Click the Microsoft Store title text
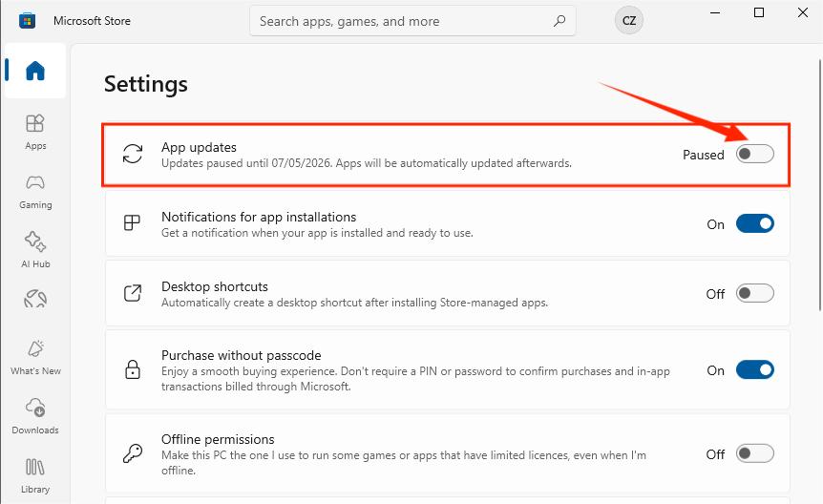 point(92,21)
